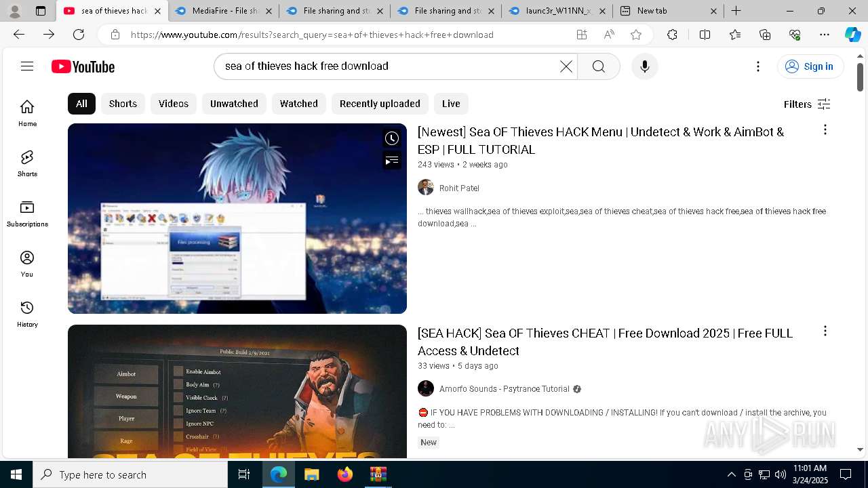Open the YouTube hamburger guide menu

(x=27, y=66)
